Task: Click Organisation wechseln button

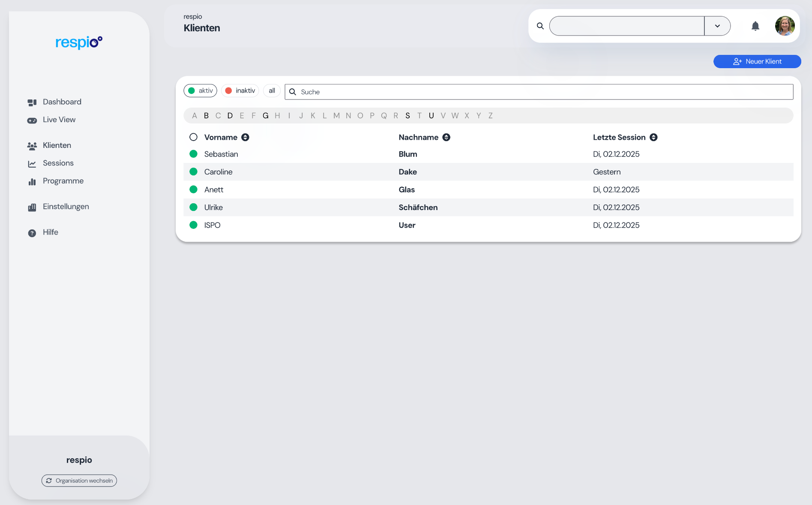Action: (79, 481)
